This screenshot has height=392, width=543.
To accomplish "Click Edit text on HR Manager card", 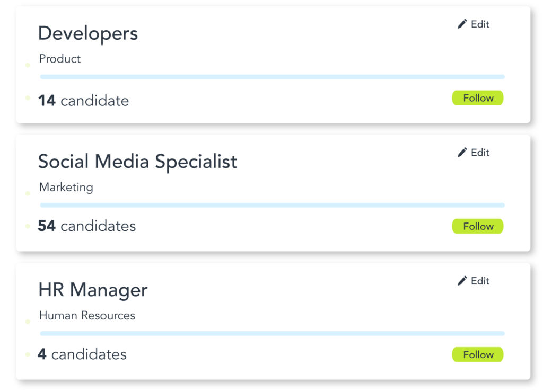I will (480, 281).
